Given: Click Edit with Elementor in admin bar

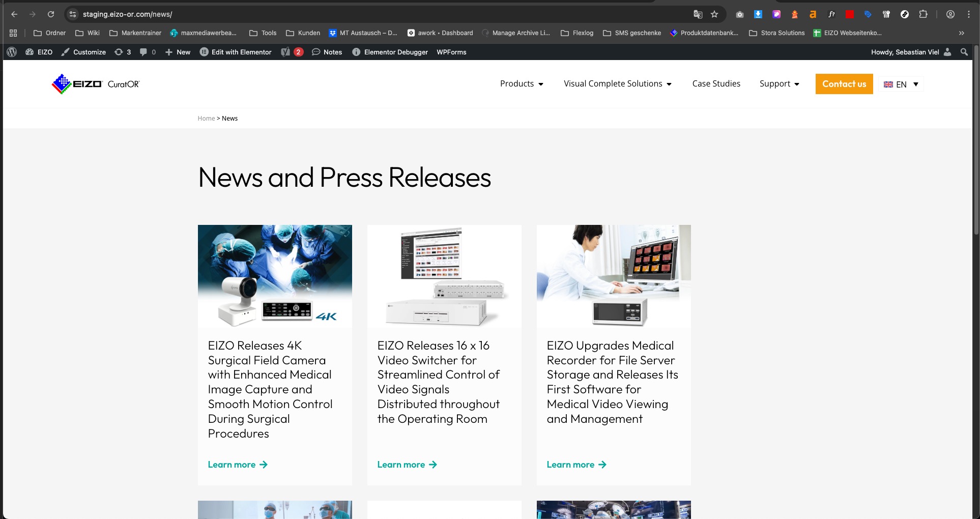Looking at the screenshot, I should coord(236,52).
